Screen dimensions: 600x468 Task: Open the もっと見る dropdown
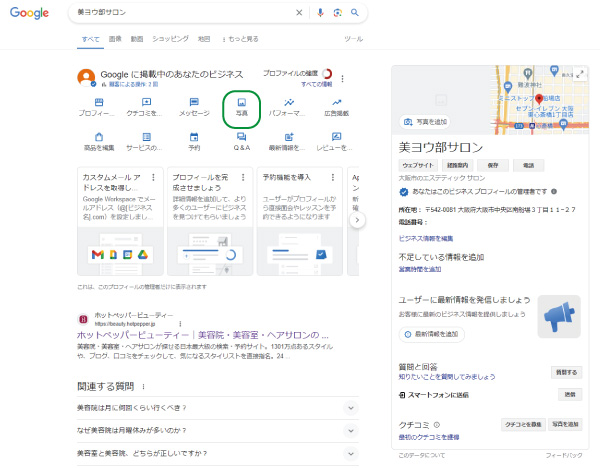tap(240, 39)
